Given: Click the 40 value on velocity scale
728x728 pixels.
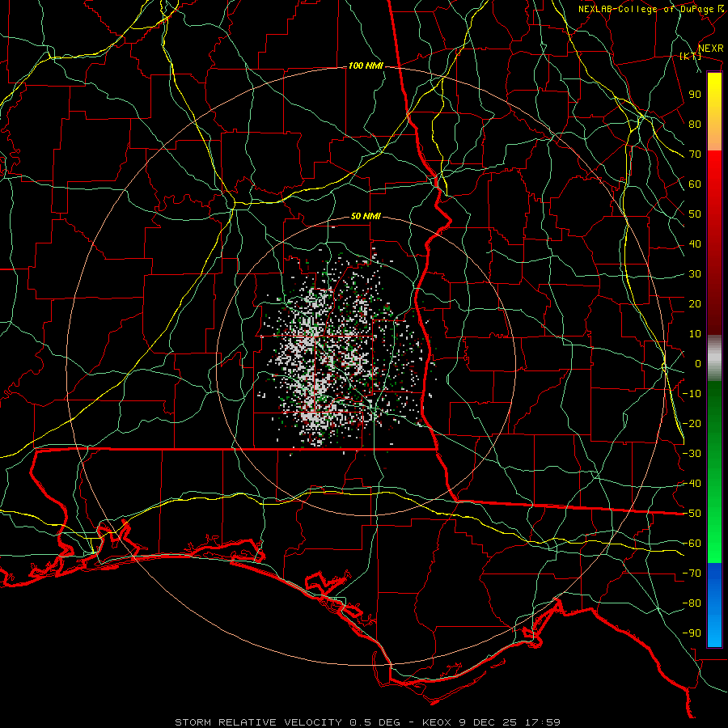Looking at the screenshot, I should tap(695, 243).
